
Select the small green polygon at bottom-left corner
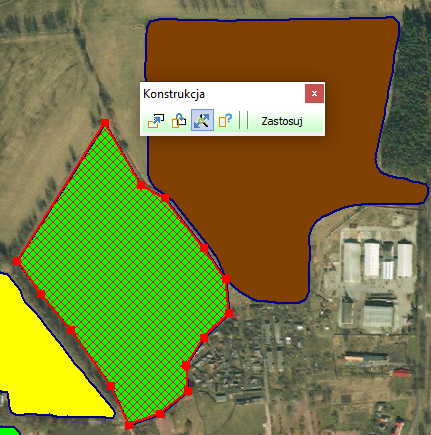click(x=9, y=431)
